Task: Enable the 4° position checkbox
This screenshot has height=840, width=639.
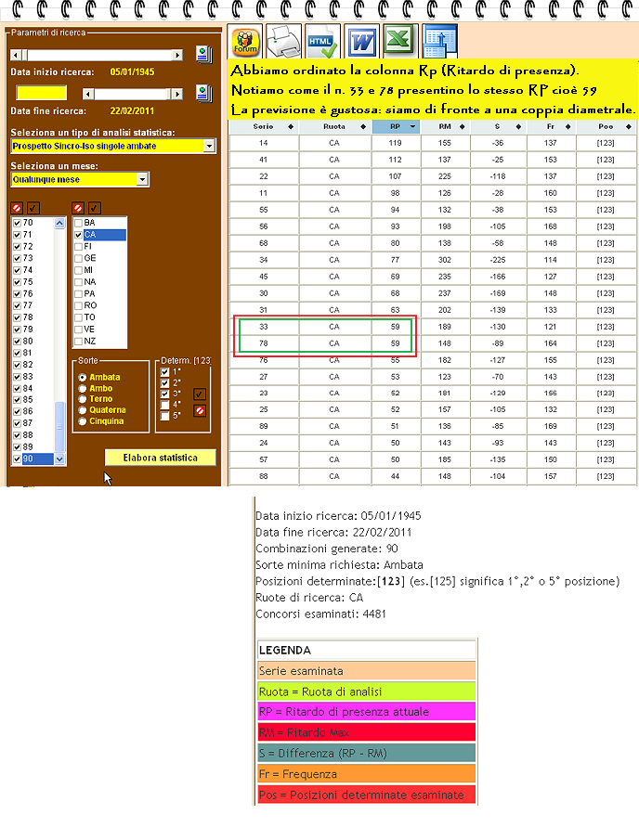Action: click(164, 405)
